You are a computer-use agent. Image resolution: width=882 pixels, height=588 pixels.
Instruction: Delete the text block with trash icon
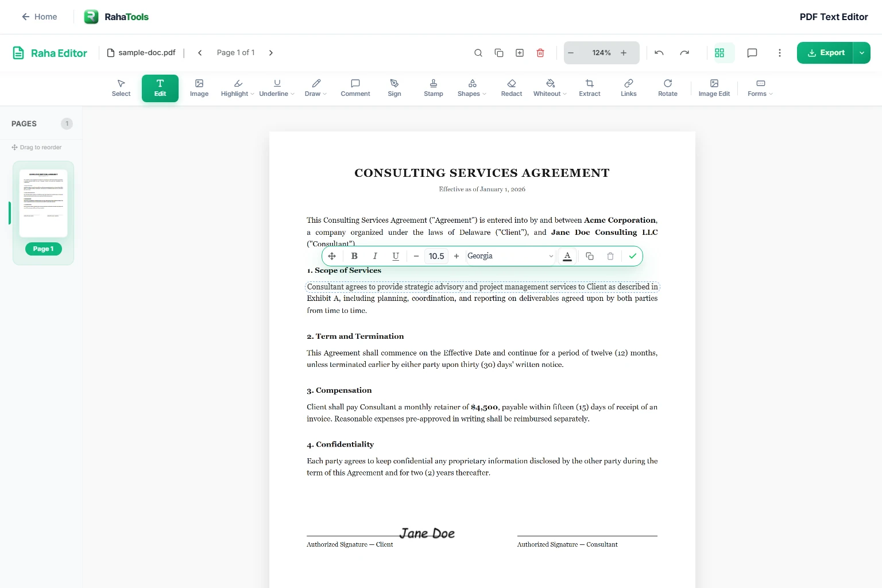[x=610, y=256]
